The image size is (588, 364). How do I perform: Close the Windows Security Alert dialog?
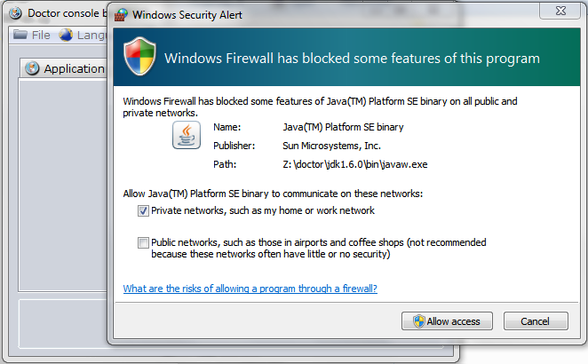coord(560,11)
